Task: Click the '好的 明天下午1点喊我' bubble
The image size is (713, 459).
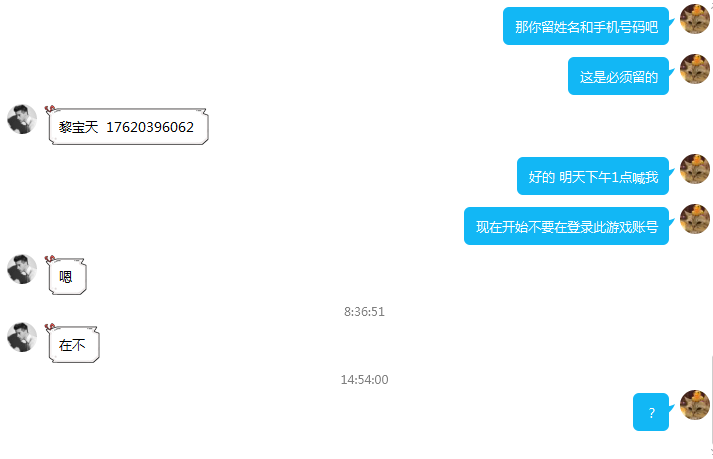Action: click(593, 176)
